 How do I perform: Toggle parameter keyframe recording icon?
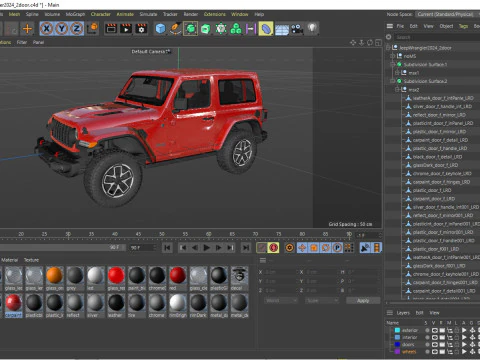click(337, 248)
